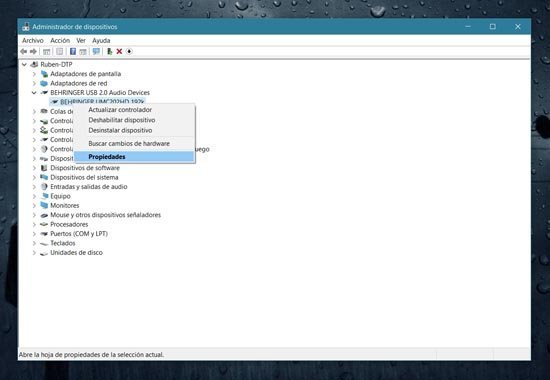
Task: Select the Puertos (COM y LPT) label
Action: 79,234
